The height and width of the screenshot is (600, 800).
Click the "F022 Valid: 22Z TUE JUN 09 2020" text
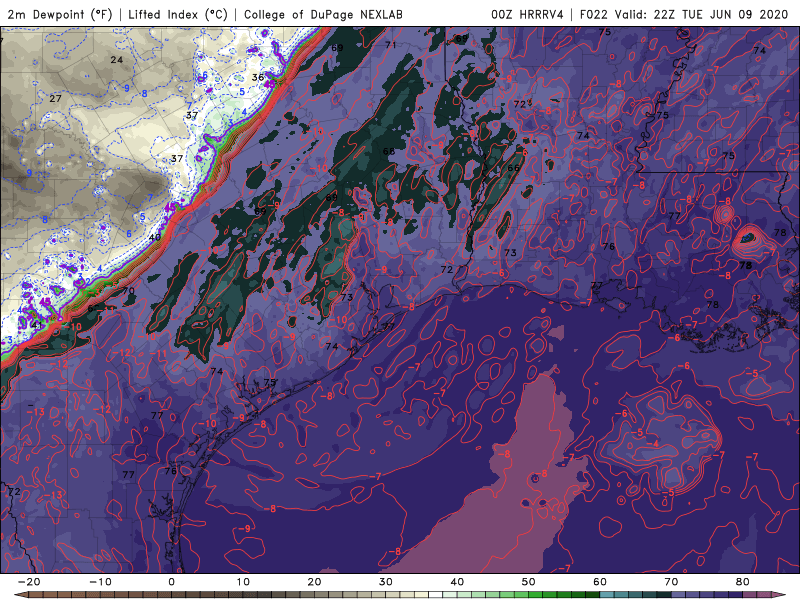pyautogui.click(x=684, y=14)
